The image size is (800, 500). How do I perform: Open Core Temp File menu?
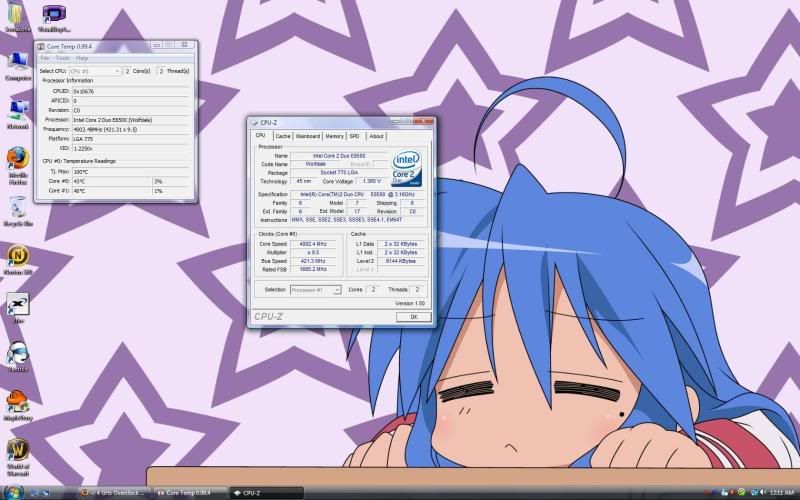45,58
